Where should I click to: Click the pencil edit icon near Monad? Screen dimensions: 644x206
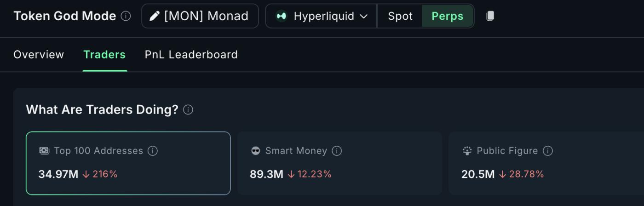(x=155, y=16)
